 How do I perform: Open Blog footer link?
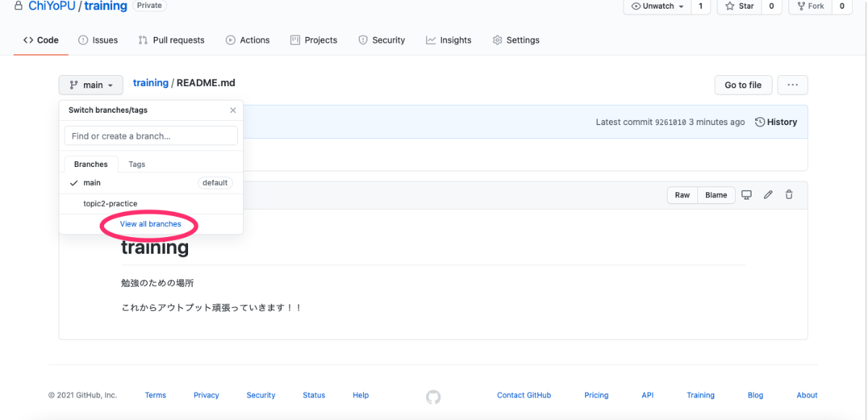755,395
